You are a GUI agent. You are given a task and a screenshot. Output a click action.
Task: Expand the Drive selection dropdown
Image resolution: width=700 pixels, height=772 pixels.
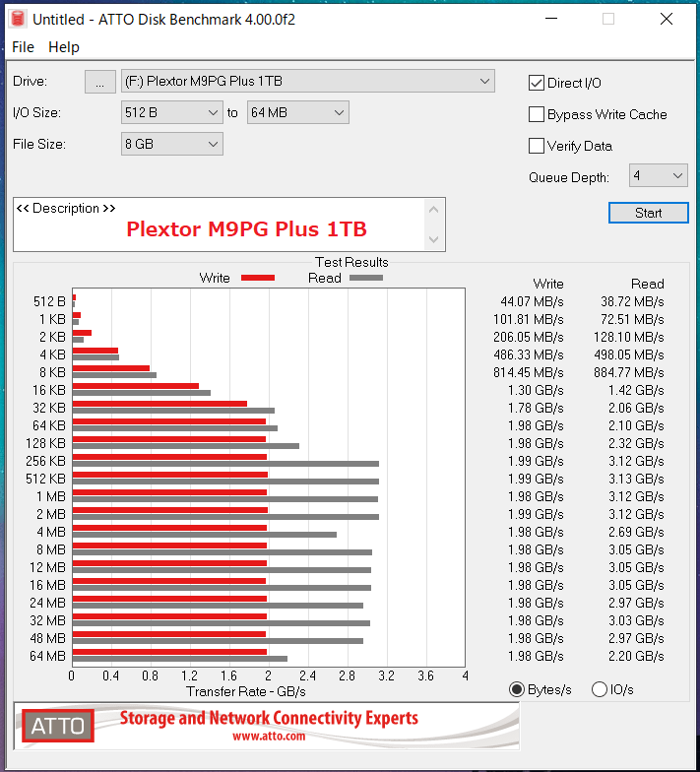(307, 81)
